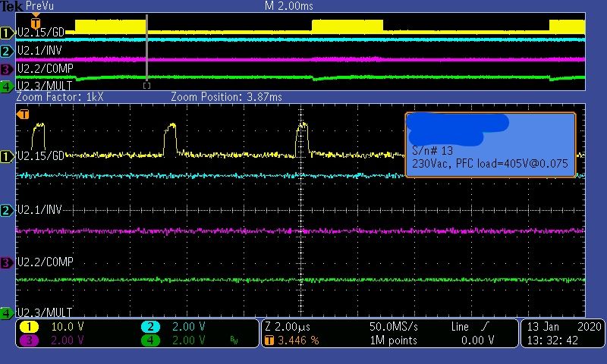This screenshot has width=607, height=364.
Task: Click the 230Vac PFC load annotation line
Action: (490, 163)
